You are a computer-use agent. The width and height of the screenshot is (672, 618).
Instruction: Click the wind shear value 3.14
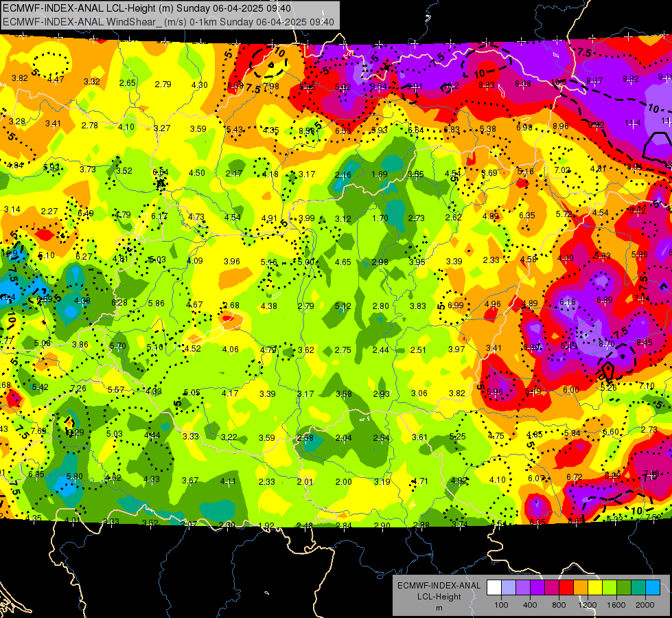coord(12,209)
